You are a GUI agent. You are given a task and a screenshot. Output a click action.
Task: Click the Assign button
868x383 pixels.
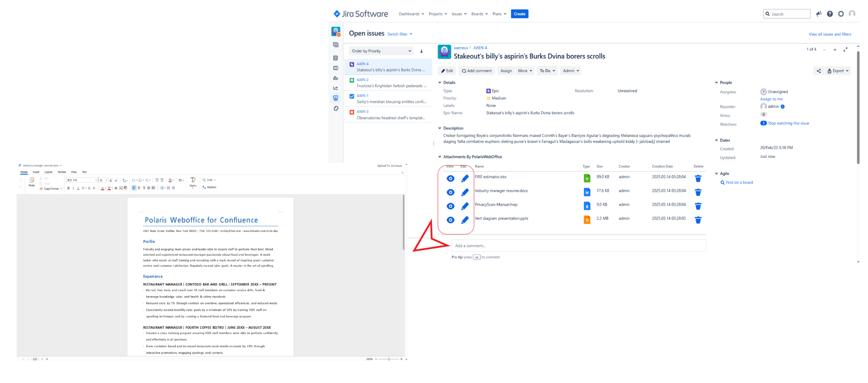click(x=506, y=71)
